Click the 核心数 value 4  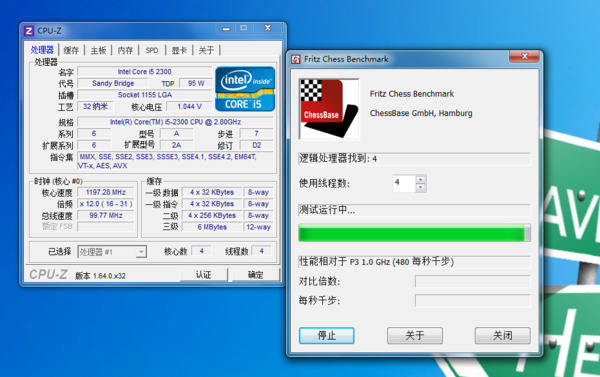click(x=202, y=251)
